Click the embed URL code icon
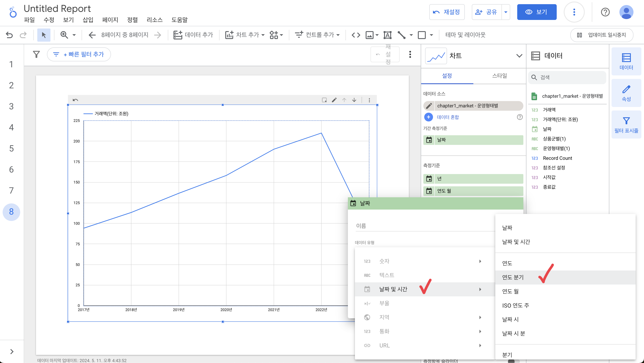The width and height of the screenshot is (644, 363). (x=356, y=35)
